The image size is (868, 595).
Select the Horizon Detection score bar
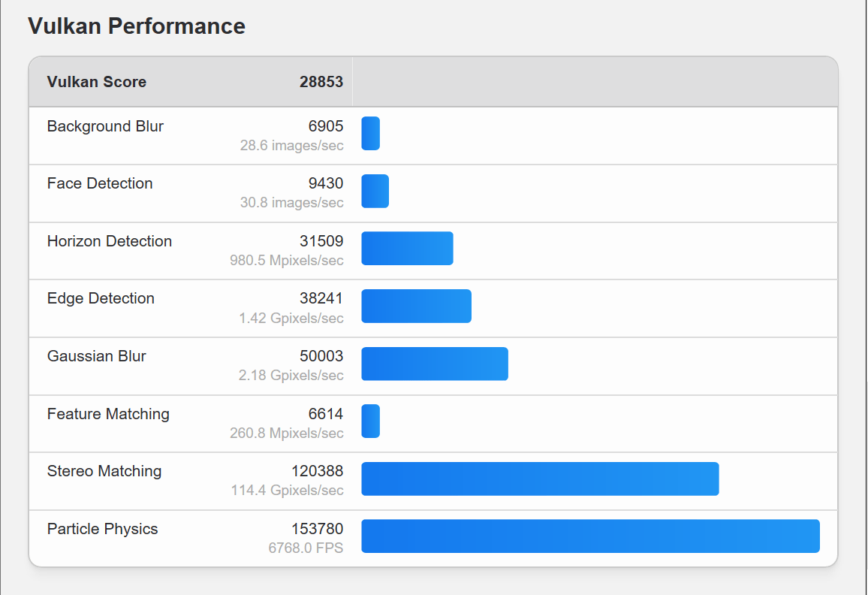(408, 248)
